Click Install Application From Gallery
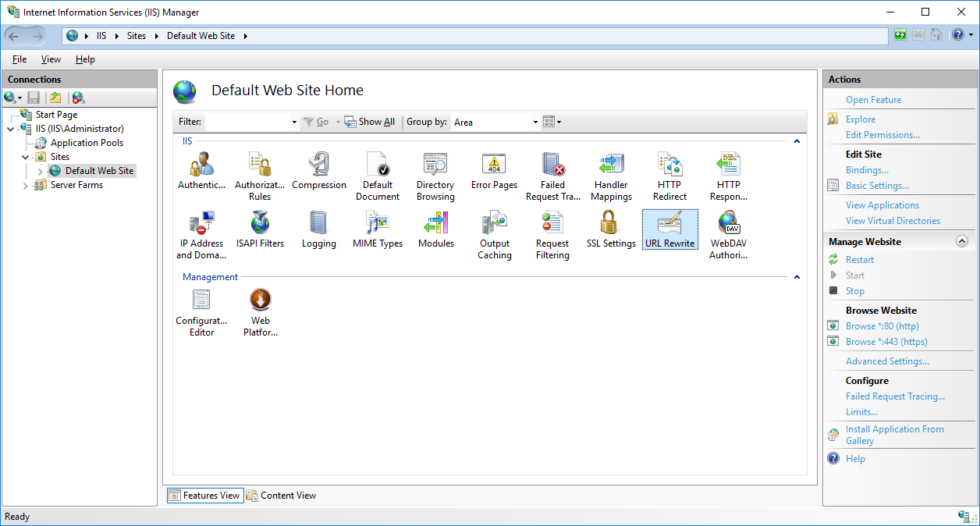This screenshot has width=980, height=526. [895, 435]
